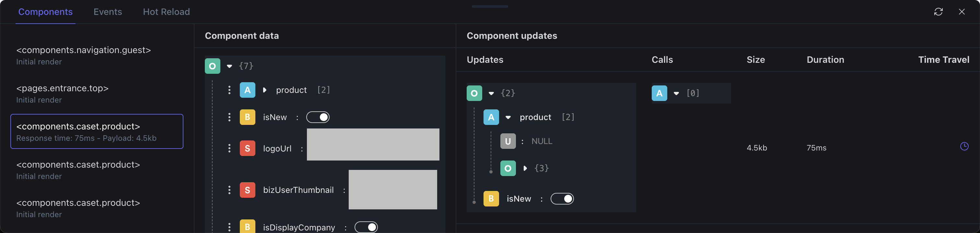The width and height of the screenshot is (980, 233).
Task: Click root object type badge in Component data
Action: [x=212, y=66]
